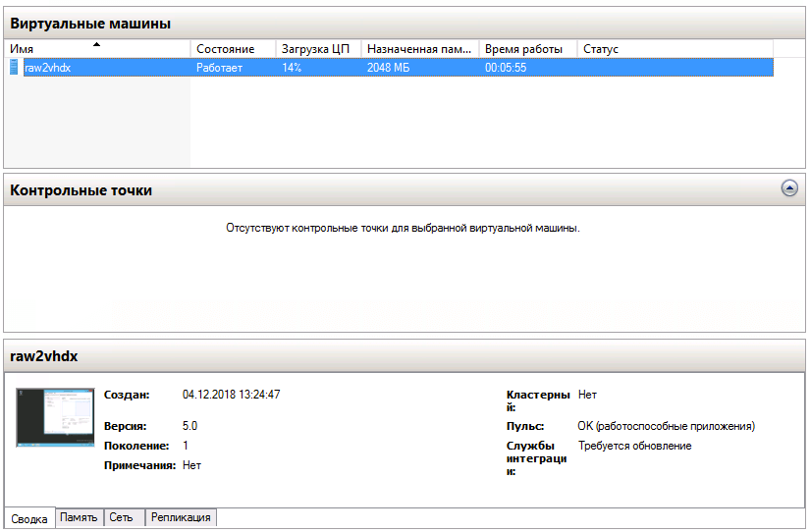
Task: Collapse the Контрольные точки panel
Action: coord(788,188)
